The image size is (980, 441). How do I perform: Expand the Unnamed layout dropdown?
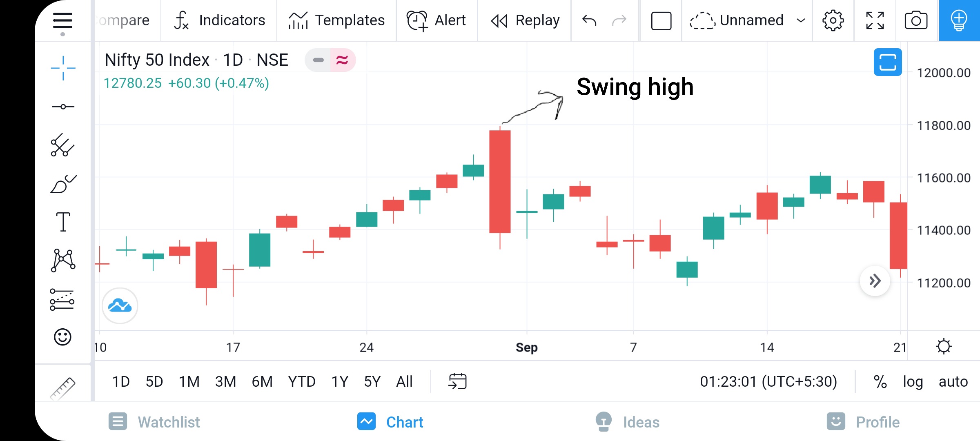coord(801,20)
